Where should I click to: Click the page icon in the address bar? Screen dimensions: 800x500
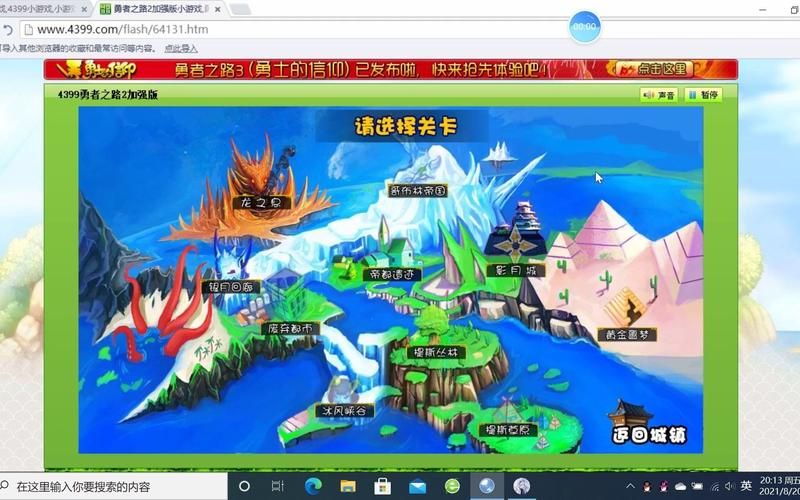29,30
